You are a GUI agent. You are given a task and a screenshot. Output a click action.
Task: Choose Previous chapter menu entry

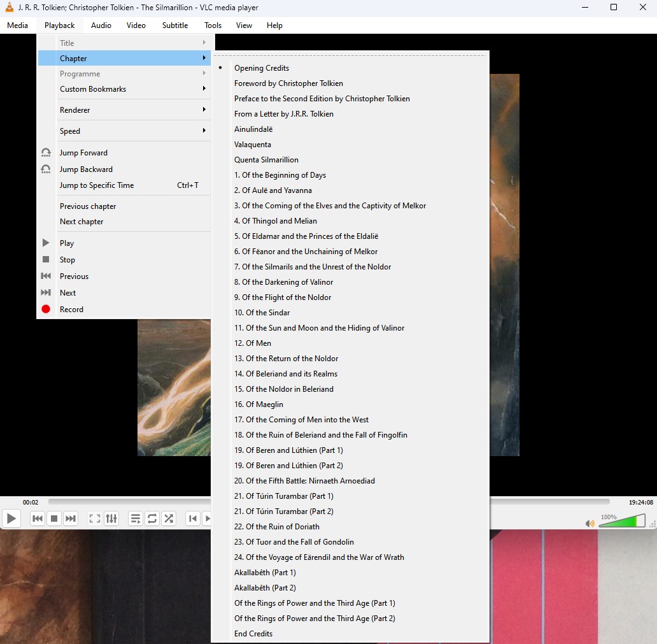pos(124,206)
